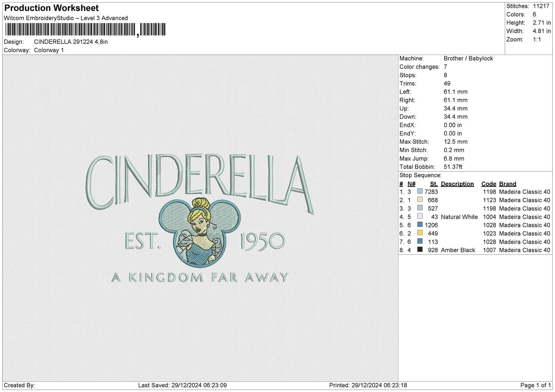Click the Trims value 49
Viewport: 555px width, 392px height.
pyautogui.click(x=447, y=84)
